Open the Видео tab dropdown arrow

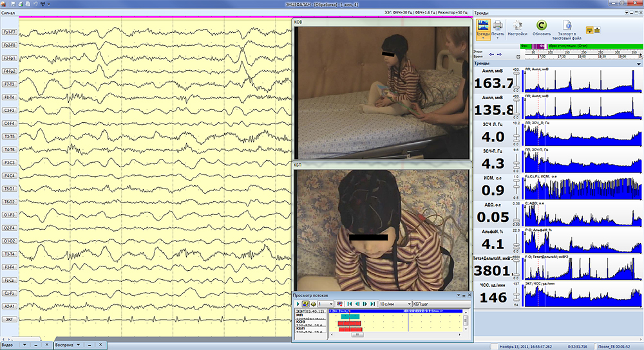point(24,345)
